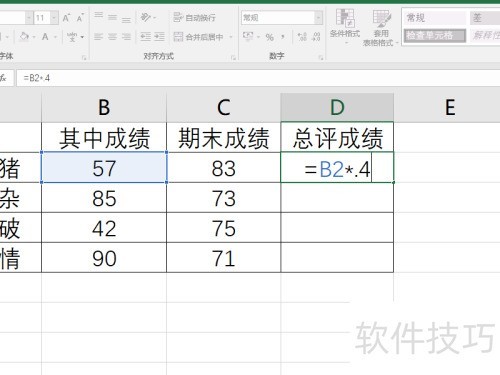Open the font size dropdown showing 11

(54, 18)
